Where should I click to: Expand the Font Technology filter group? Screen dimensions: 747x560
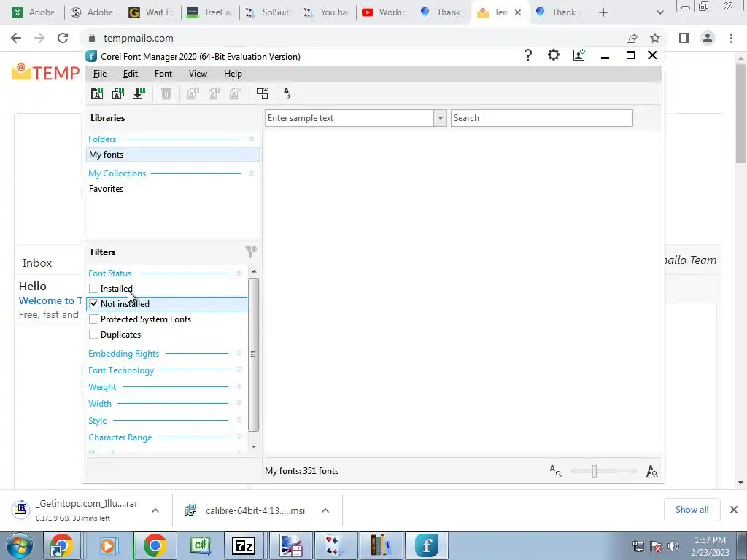[x=239, y=370]
